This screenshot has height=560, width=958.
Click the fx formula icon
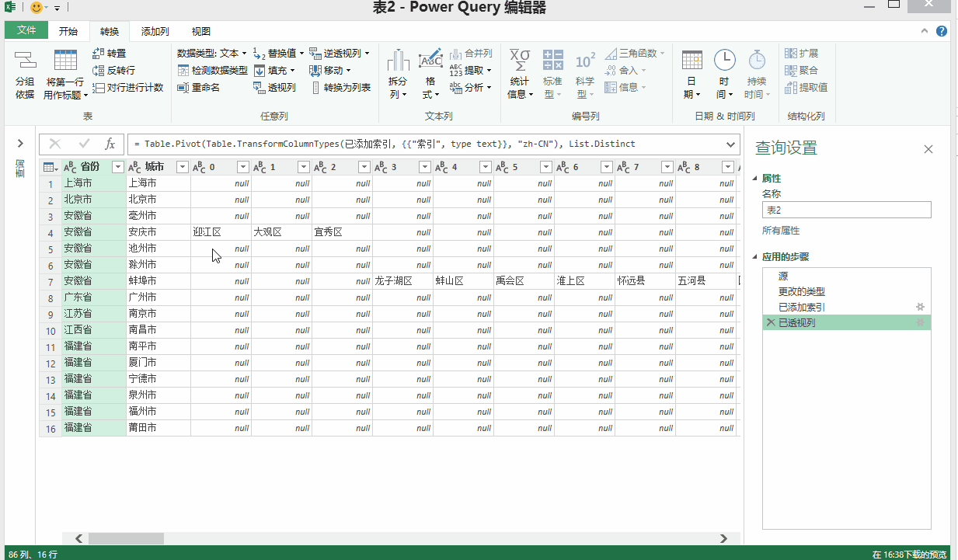coord(110,144)
